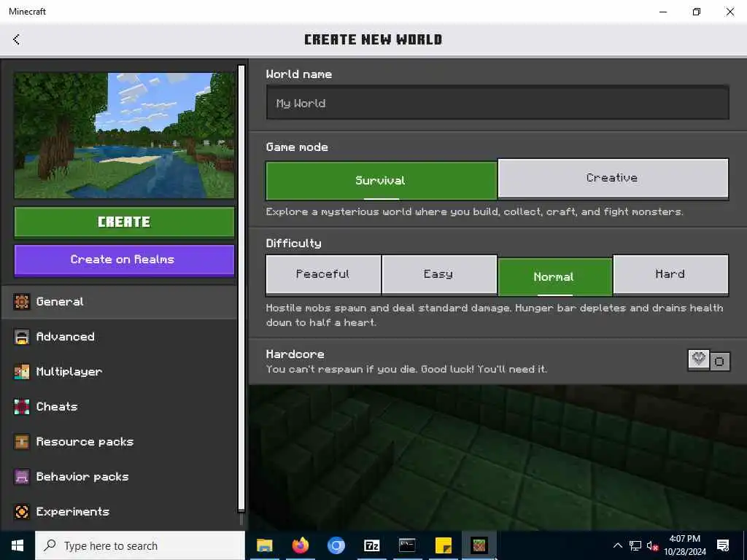The height and width of the screenshot is (560, 747).
Task: Click the Multiplayer faces icon
Action: (22, 371)
